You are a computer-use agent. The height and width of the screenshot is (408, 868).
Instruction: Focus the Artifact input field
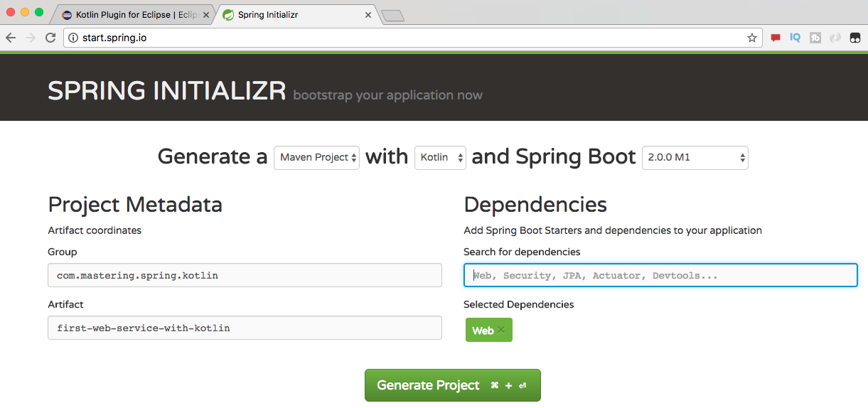coord(245,328)
